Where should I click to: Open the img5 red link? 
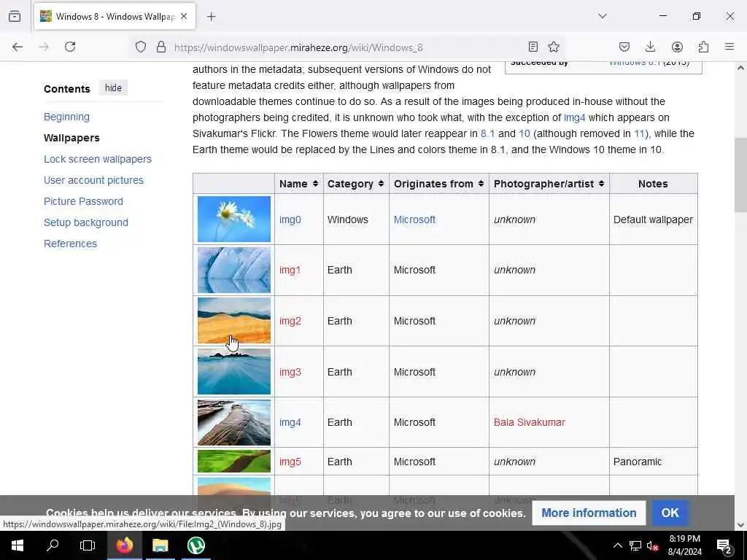[290, 462]
